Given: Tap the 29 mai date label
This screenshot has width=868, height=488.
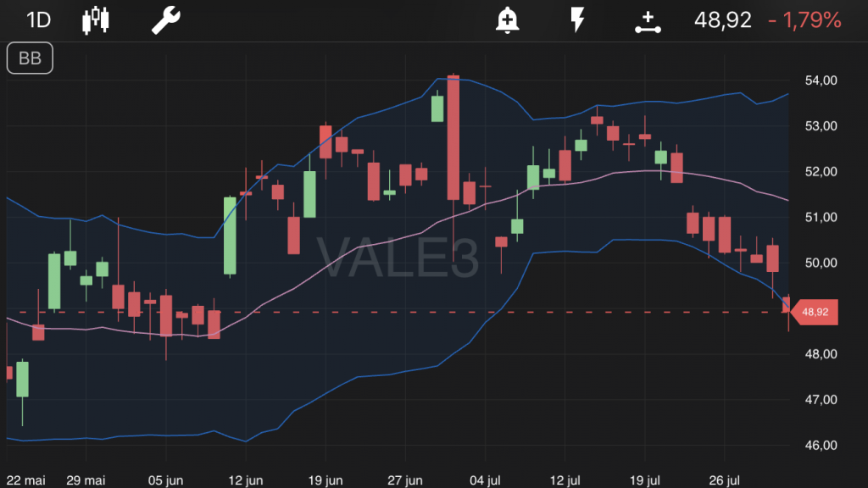Looking at the screenshot, I should (x=86, y=480).
